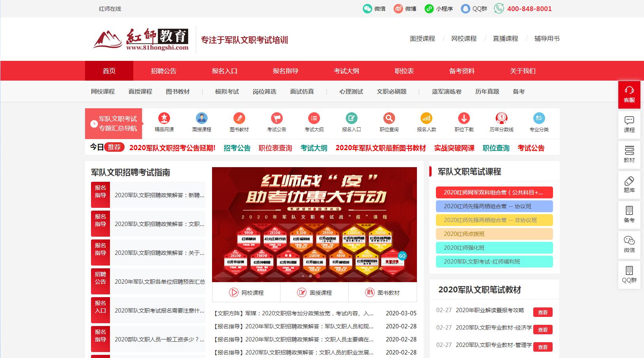The width and height of the screenshot is (644, 358).
Task: Open 关于我们 from the red menu
Action: coord(523,71)
